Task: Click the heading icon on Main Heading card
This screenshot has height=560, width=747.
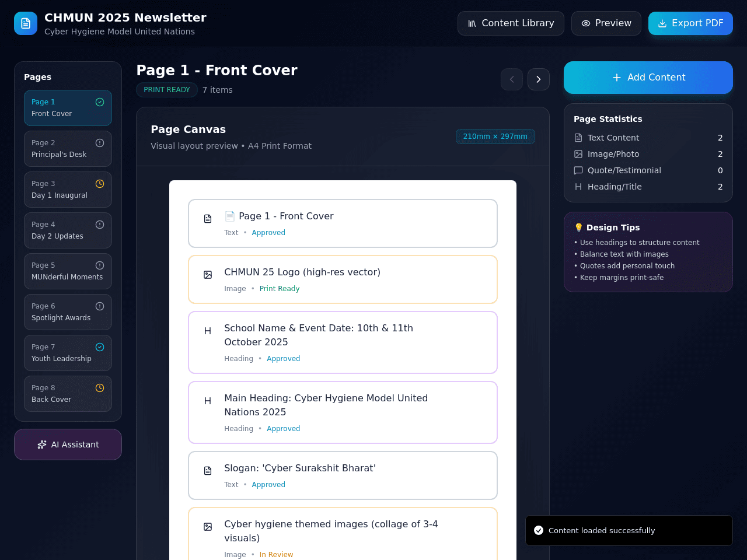Action: click(208, 401)
